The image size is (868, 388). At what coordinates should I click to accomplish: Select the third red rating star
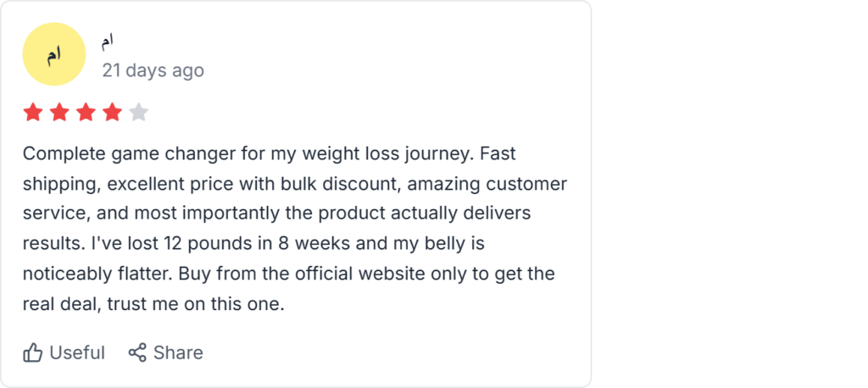pos(86,112)
